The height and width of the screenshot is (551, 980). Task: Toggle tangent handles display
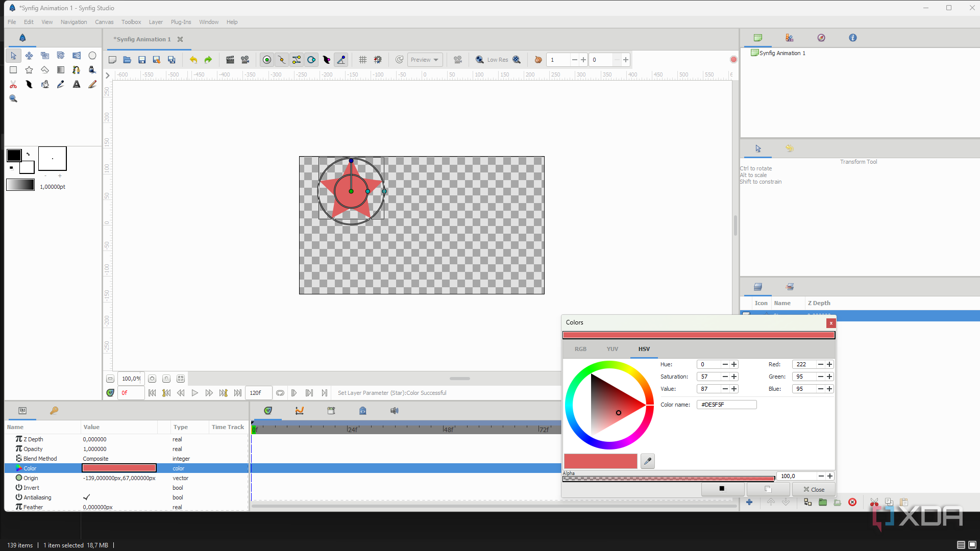pos(297,60)
